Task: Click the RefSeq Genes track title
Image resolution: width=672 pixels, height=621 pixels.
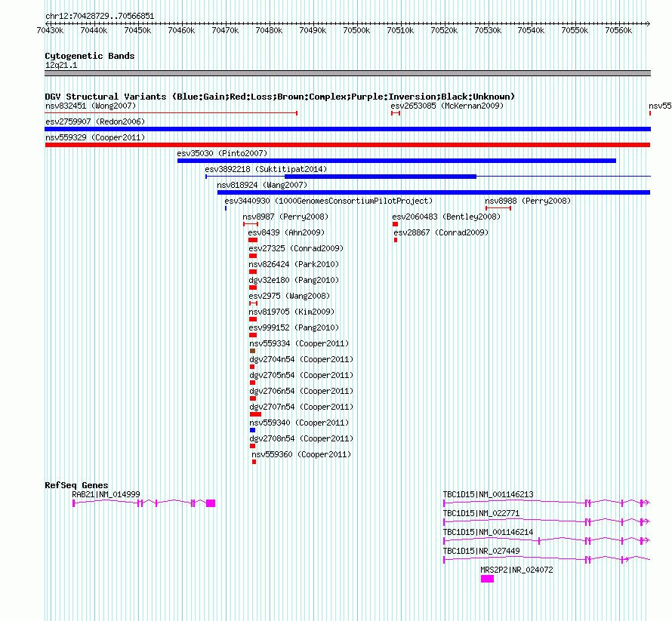Action: 76,485
